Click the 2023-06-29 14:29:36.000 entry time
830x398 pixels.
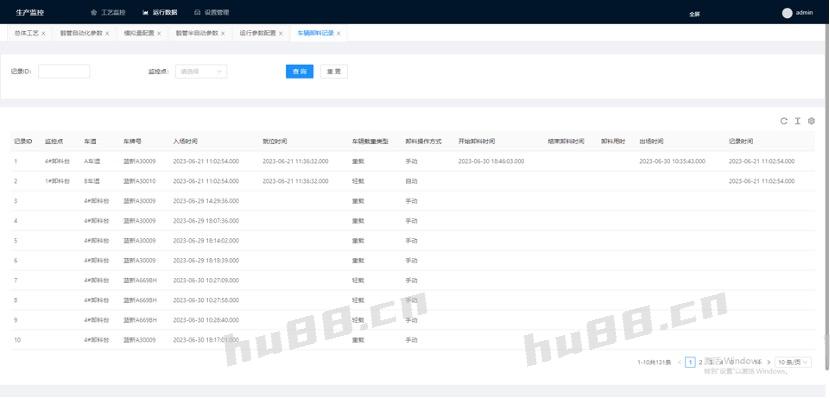(206, 201)
